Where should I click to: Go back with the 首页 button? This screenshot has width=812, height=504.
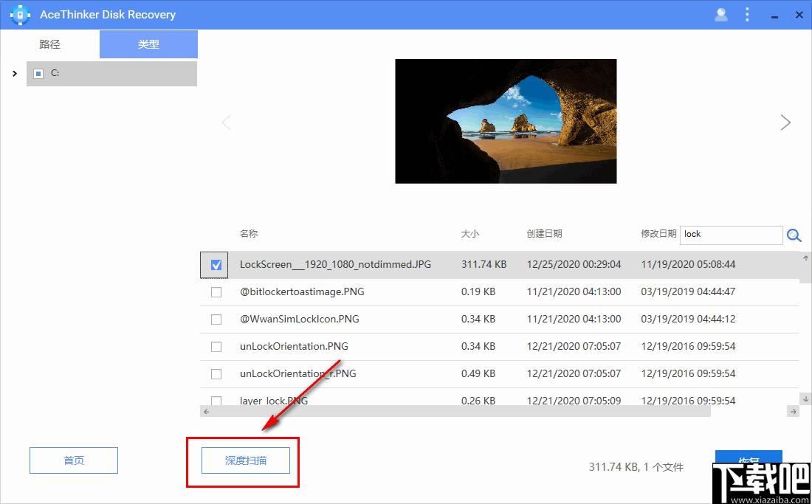coord(74,460)
